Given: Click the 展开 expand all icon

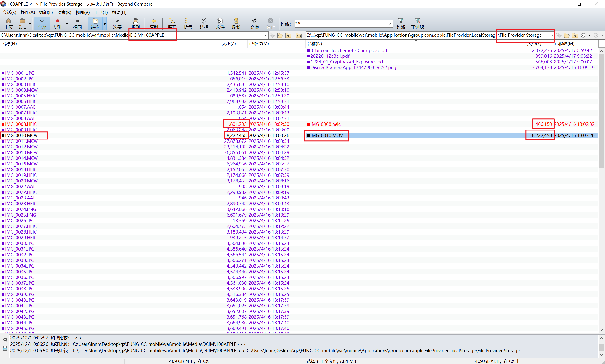Looking at the screenshot, I should [x=172, y=23].
